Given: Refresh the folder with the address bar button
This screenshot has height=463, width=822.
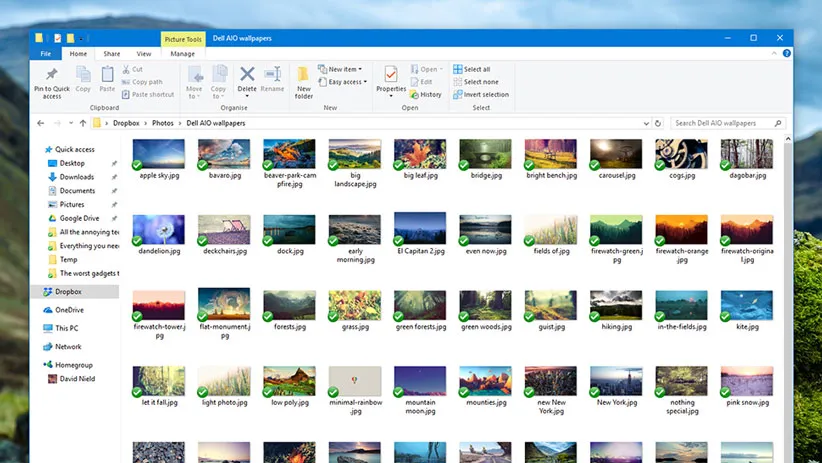Looking at the screenshot, I should pyautogui.click(x=659, y=123).
